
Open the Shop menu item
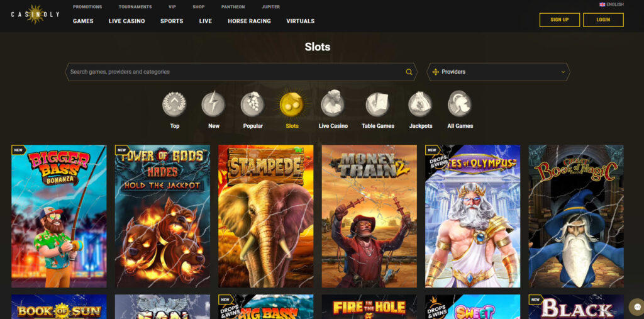tap(198, 7)
